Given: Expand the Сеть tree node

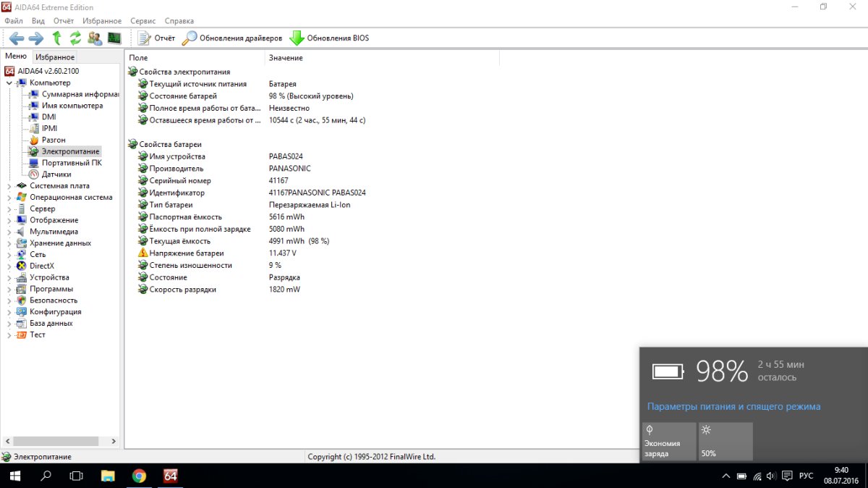Looking at the screenshot, I should [9, 254].
